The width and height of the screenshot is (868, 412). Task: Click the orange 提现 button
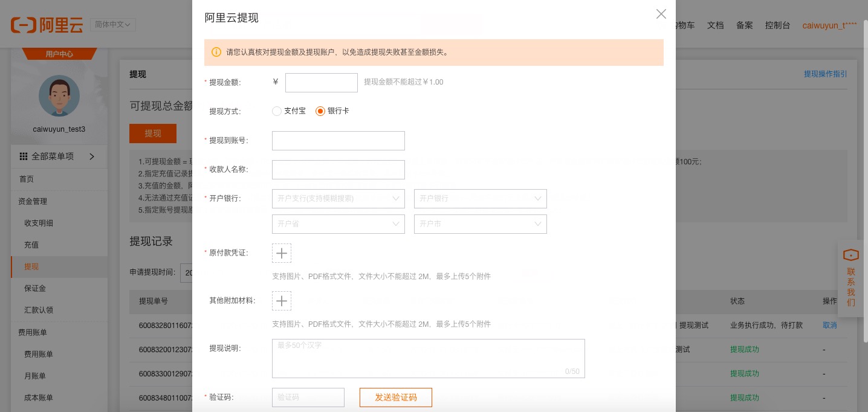point(153,134)
